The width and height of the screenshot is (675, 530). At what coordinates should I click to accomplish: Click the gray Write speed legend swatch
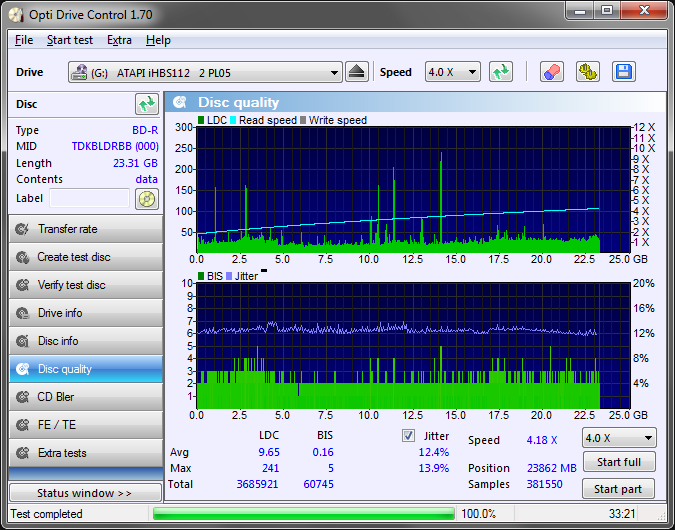[x=303, y=120]
